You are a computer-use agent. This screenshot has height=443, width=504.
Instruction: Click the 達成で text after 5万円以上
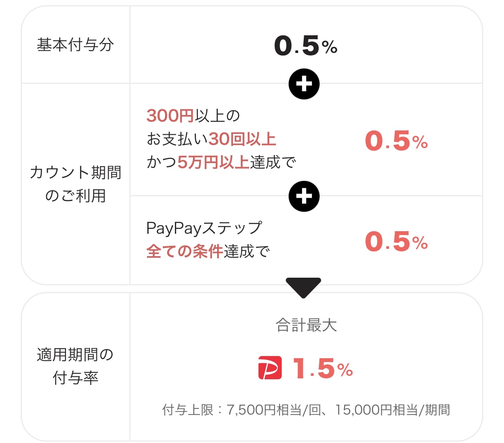point(273,162)
